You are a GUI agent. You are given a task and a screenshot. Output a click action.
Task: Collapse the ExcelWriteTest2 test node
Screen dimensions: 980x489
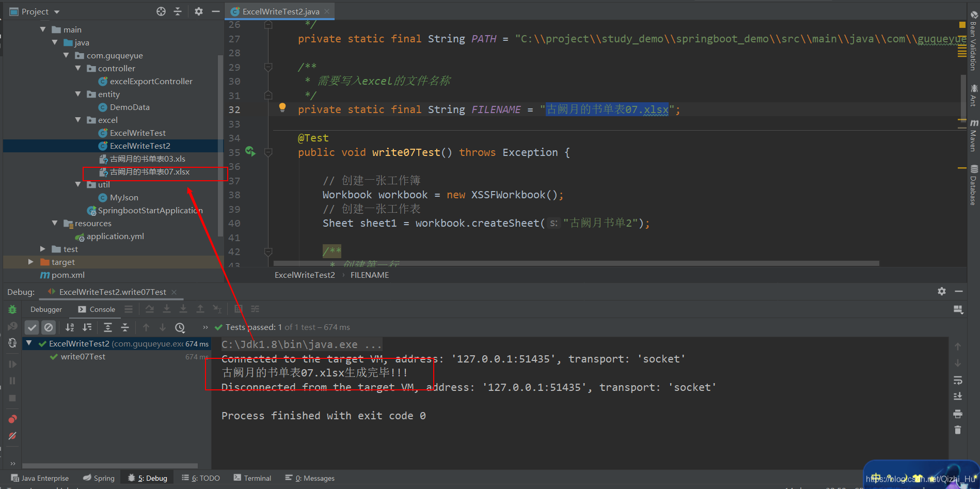(29, 343)
